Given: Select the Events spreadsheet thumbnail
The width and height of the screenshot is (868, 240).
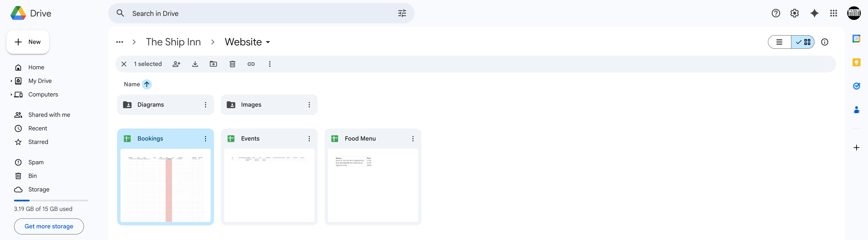Looking at the screenshot, I should pos(269,186).
